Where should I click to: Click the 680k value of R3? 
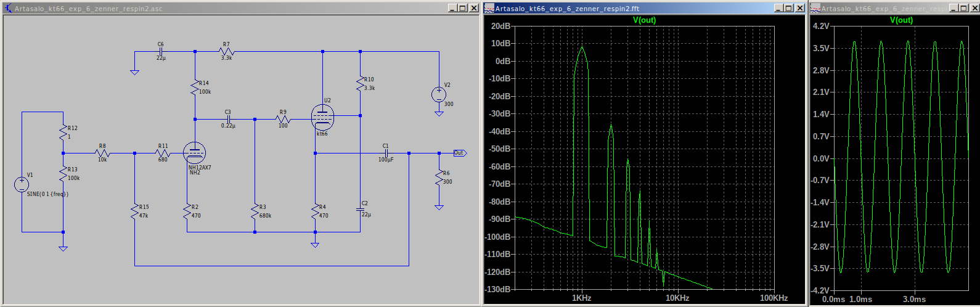tap(265, 216)
